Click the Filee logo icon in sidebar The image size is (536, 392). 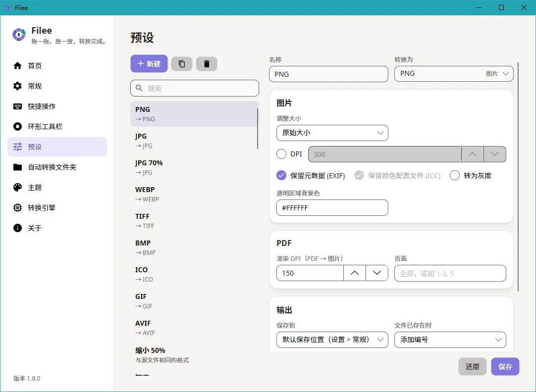click(19, 35)
